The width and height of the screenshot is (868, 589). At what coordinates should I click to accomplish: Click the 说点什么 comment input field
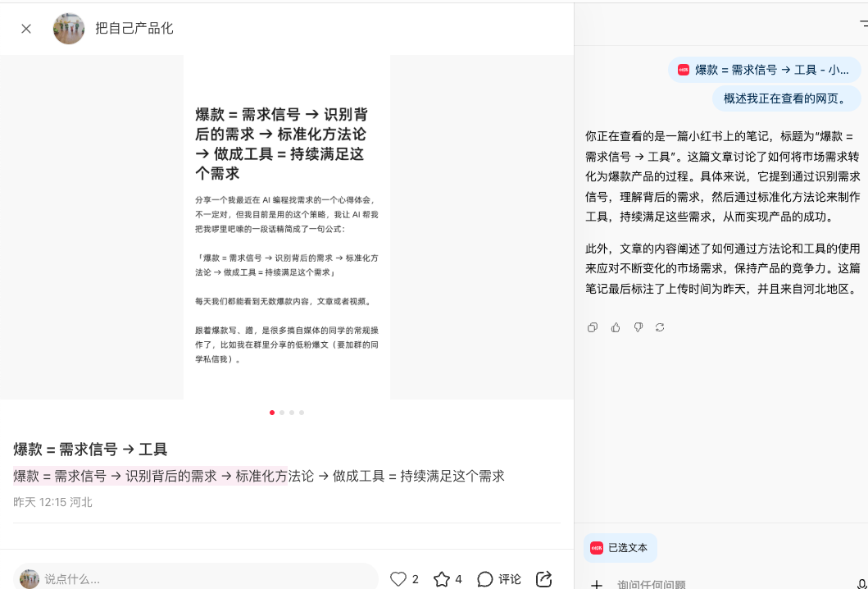point(205,579)
